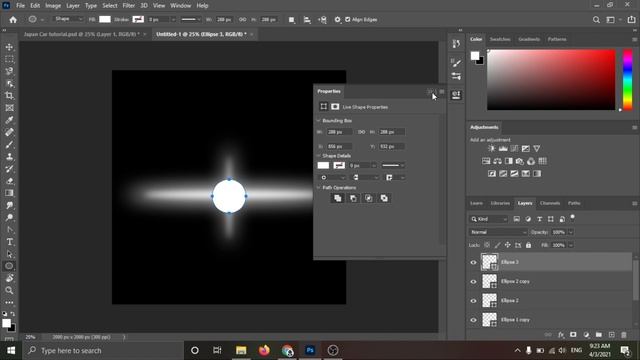Collapse the Path Operations section

[x=319, y=188]
